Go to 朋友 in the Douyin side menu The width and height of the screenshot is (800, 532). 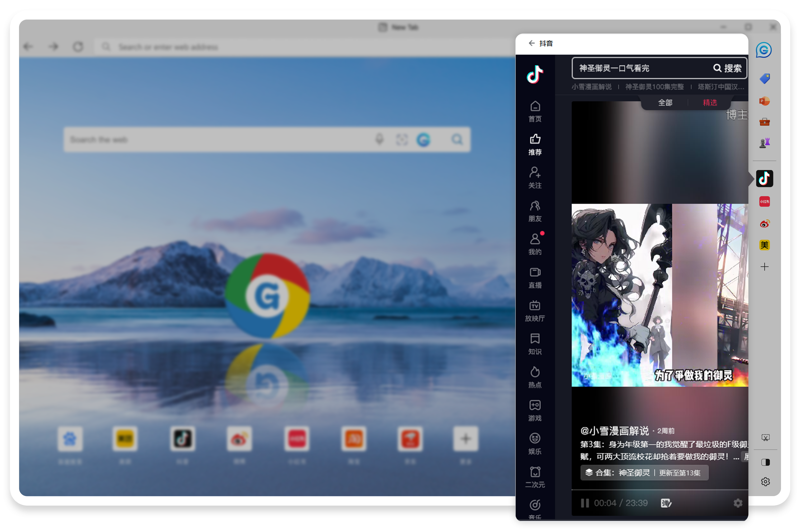tap(535, 211)
